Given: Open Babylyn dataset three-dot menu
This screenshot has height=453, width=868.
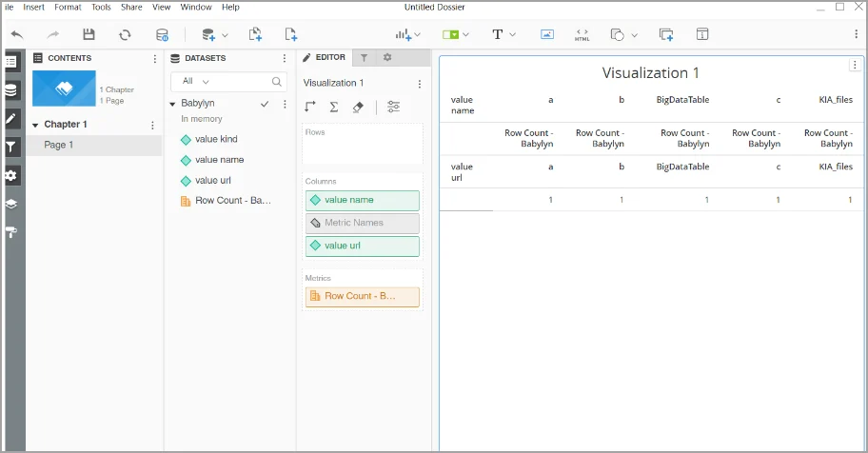Looking at the screenshot, I should [285, 104].
